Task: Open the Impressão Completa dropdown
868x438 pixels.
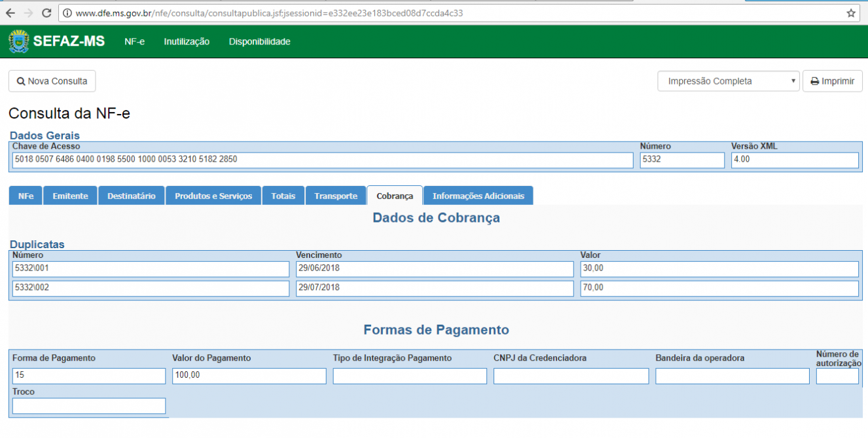Action: click(x=729, y=81)
